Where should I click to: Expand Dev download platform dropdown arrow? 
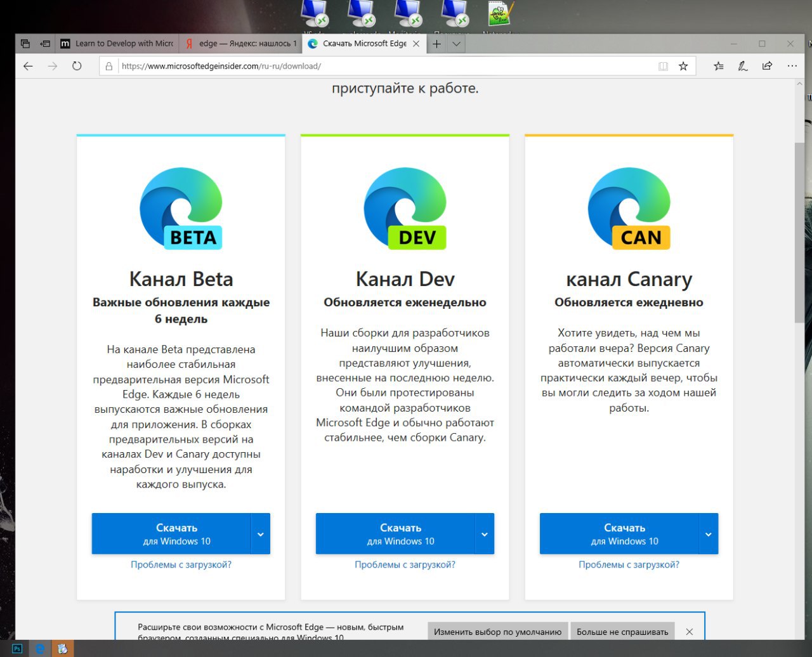click(485, 534)
